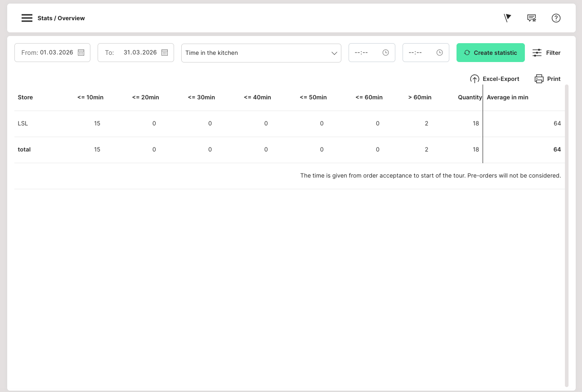Click the Quantity column header
This screenshot has height=392, width=582.
pos(470,97)
